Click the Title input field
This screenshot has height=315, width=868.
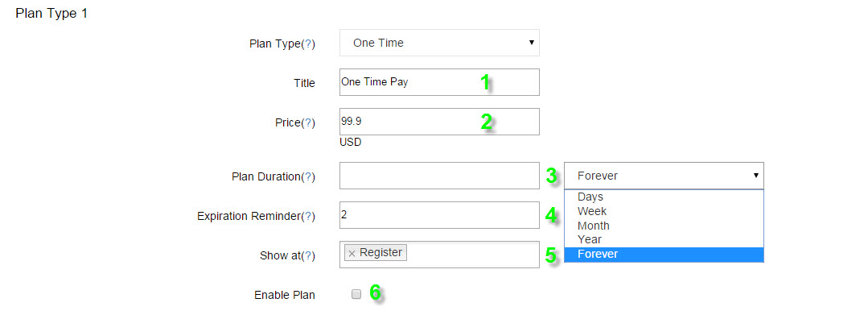439,82
